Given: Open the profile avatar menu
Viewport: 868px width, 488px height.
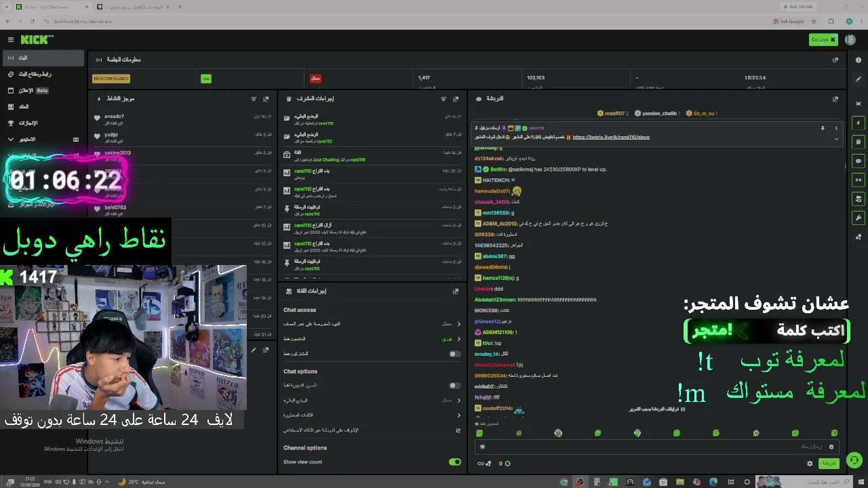Looking at the screenshot, I should click(850, 40).
